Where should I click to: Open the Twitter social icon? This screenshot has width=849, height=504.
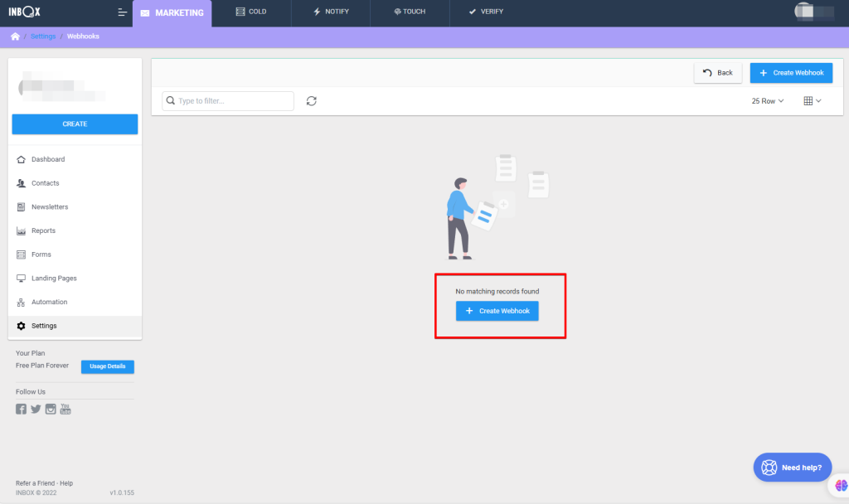coord(36,409)
